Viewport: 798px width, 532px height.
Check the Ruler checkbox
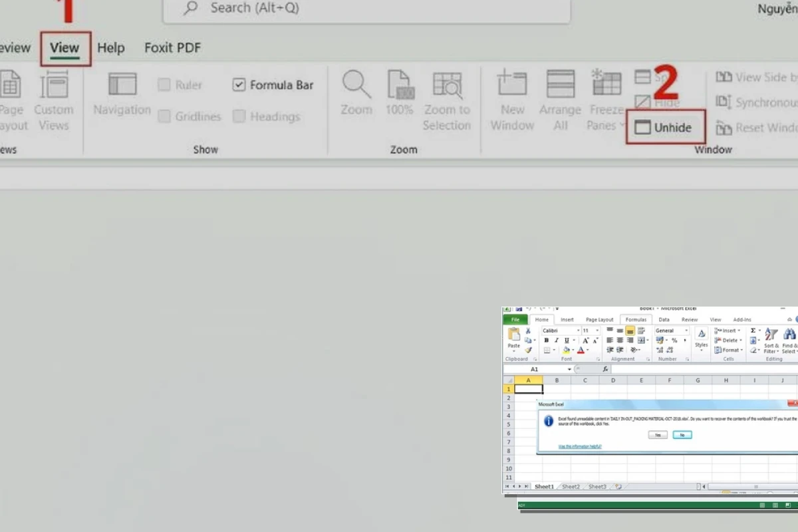click(x=164, y=84)
